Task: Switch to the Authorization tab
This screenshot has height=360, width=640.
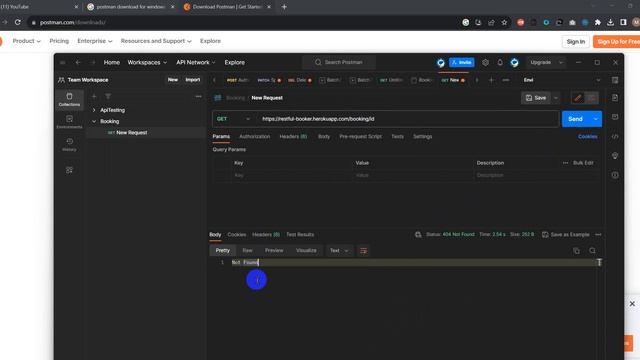Action: tap(255, 137)
